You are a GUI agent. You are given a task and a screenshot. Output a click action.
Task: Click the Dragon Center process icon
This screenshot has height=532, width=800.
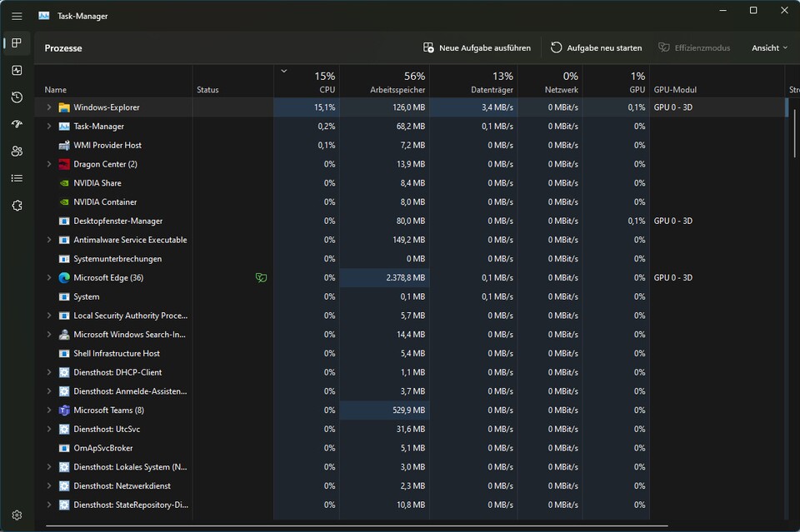tap(64, 164)
